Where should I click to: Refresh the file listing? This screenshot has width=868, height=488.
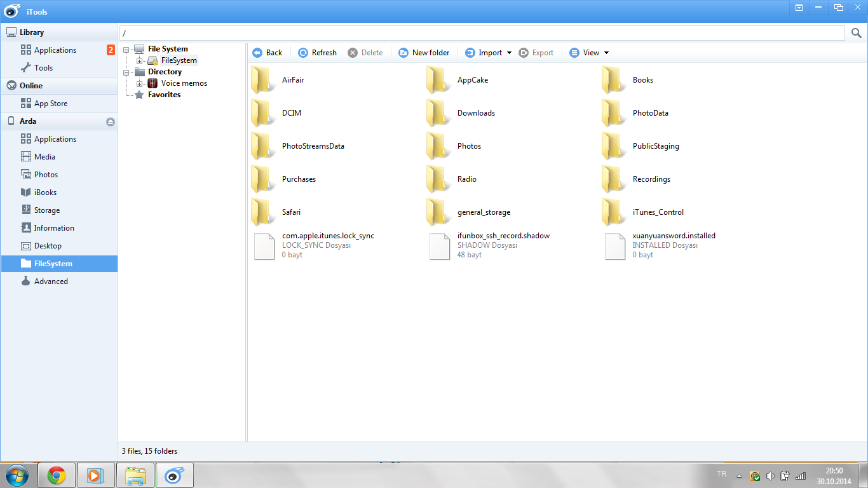317,53
